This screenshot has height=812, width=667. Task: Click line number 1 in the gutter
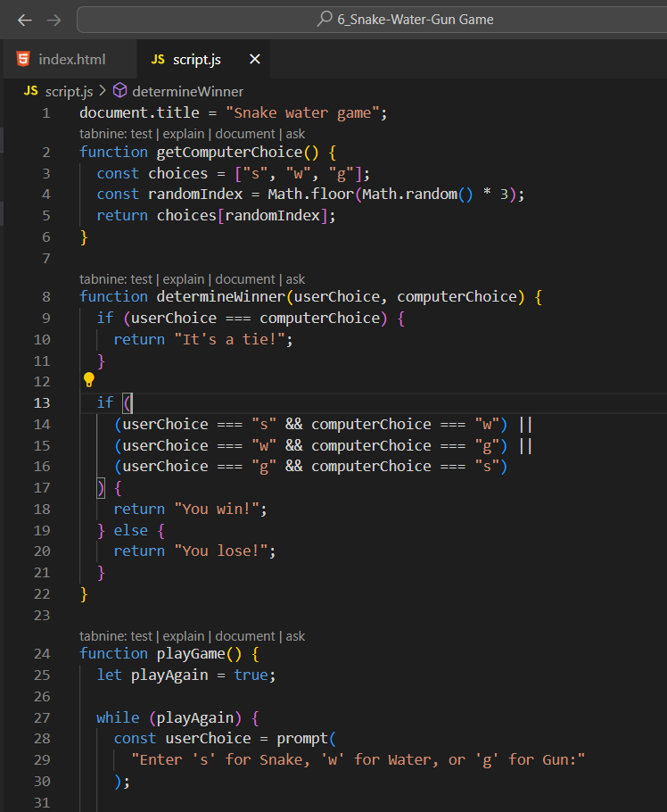point(46,113)
